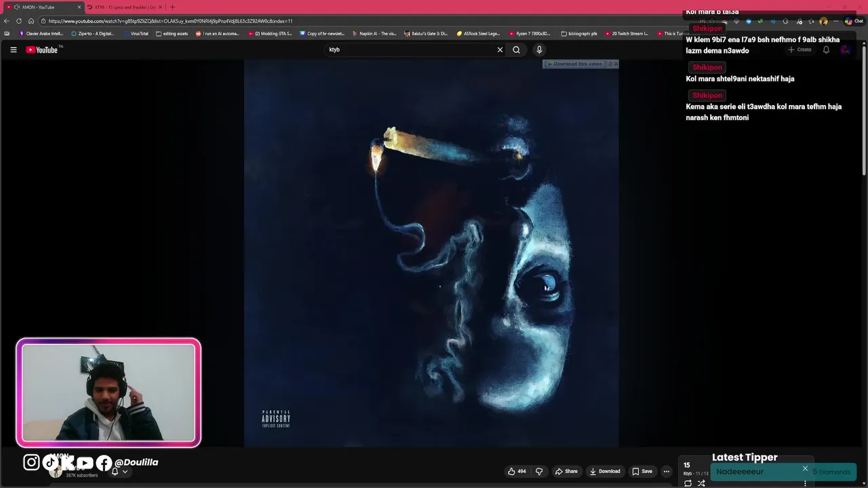Open the notification bell subscription dropdown
The image size is (868, 488).
point(119,472)
